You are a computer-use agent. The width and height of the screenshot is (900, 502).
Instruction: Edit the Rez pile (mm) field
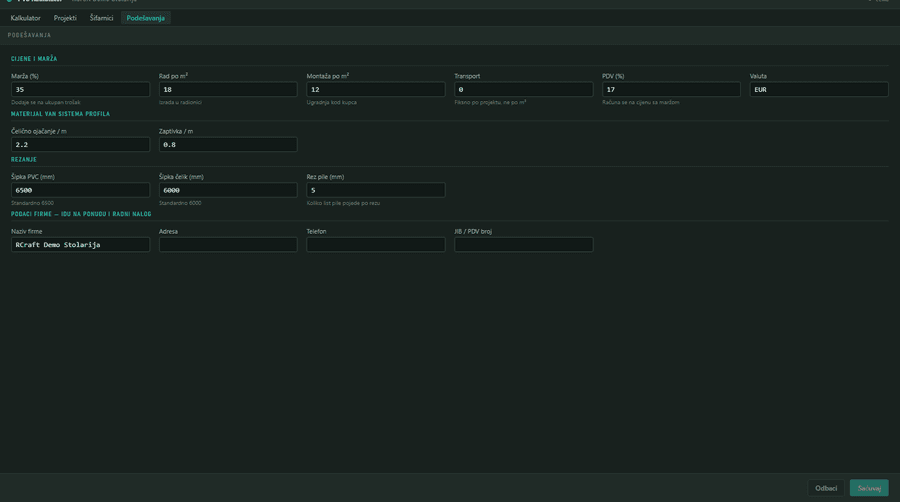coord(375,190)
